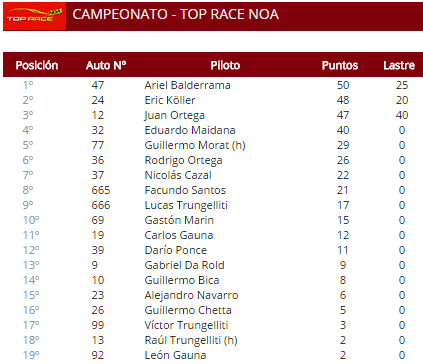Click Lucas Trungelliti's name
The width and height of the screenshot is (423, 364).
tap(186, 205)
